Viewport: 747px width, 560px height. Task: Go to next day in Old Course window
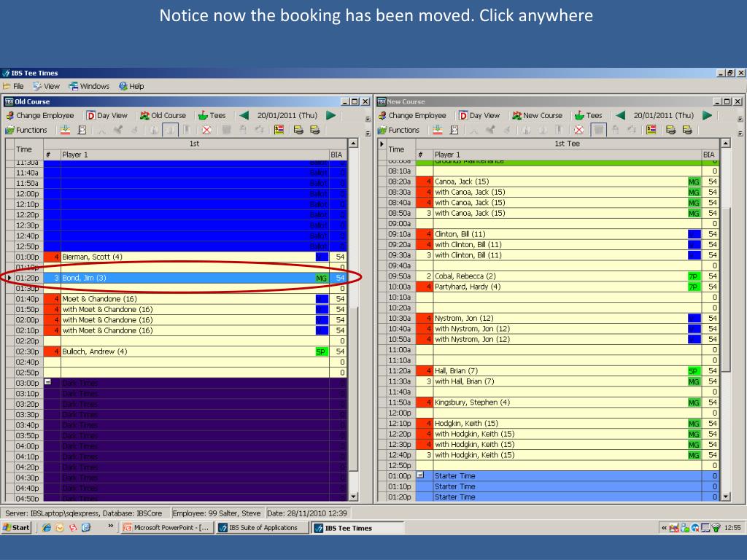[x=331, y=115]
